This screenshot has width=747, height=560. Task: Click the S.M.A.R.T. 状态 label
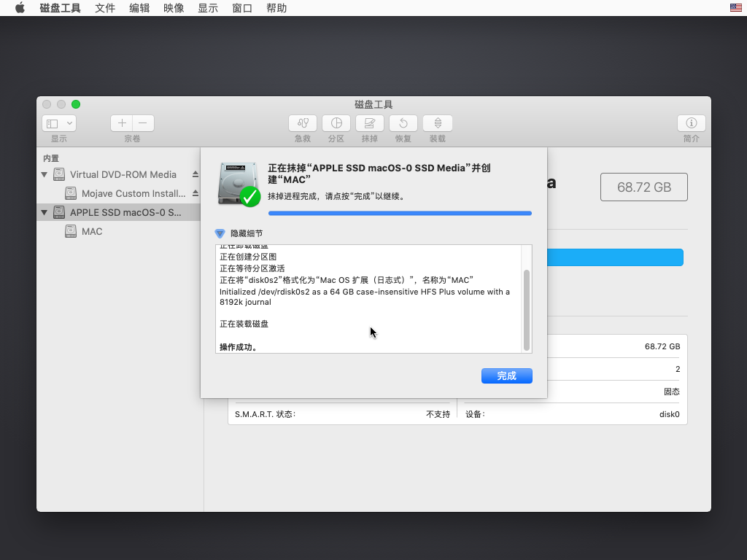point(266,414)
